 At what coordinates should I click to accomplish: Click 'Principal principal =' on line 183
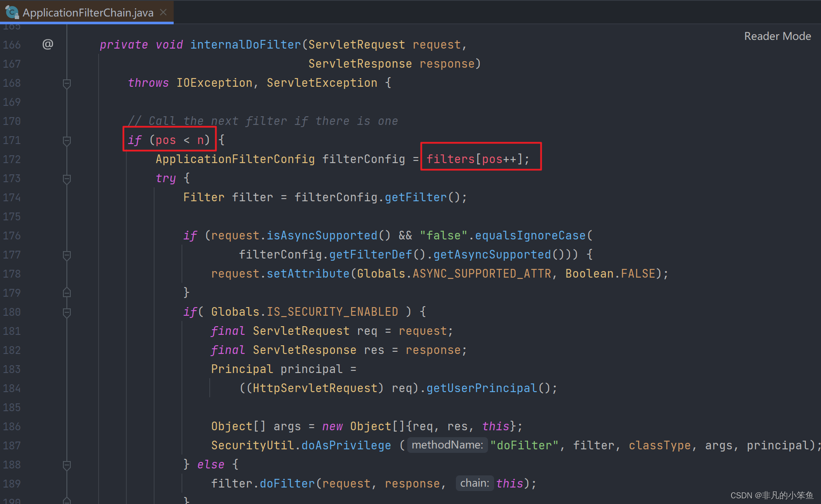[x=284, y=369]
